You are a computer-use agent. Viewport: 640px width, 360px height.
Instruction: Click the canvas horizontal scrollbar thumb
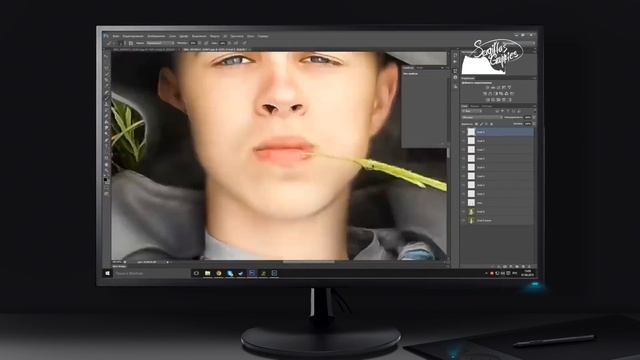[309, 262]
